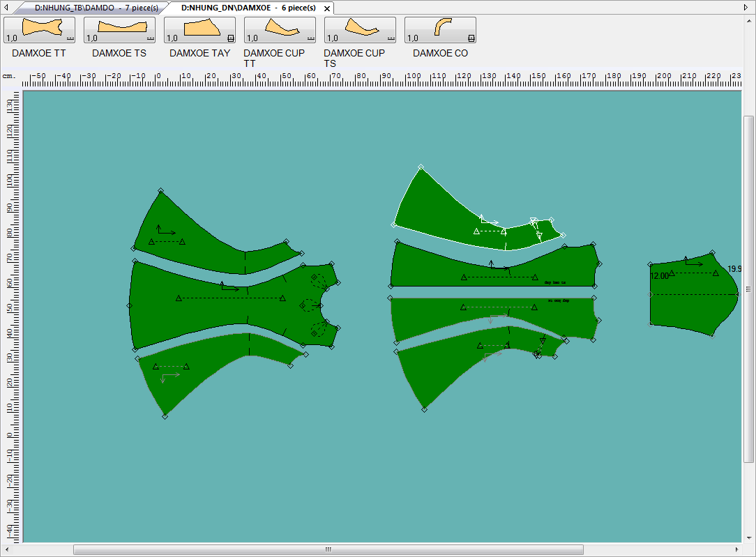Click the horizontal scrollbar's right arrow
The height and width of the screenshot is (557, 756).
click(x=737, y=549)
